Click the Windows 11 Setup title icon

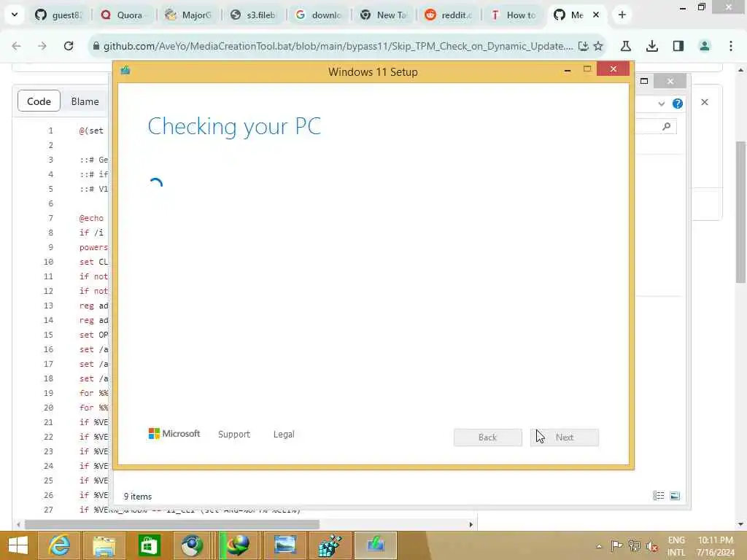pyautogui.click(x=125, y=71)
